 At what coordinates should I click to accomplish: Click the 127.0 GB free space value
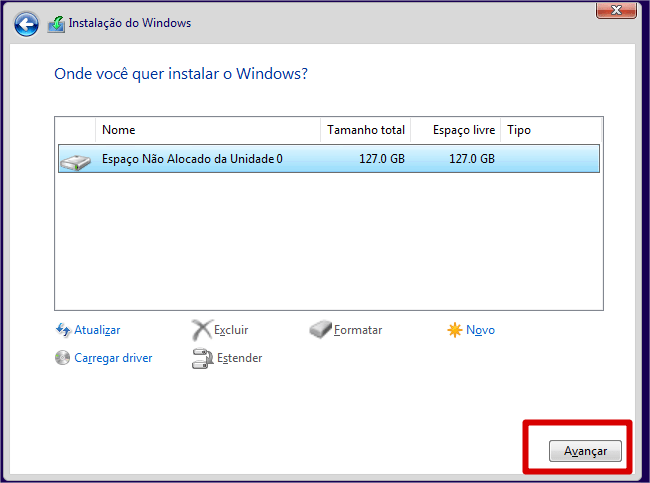[x=472, y=159]
